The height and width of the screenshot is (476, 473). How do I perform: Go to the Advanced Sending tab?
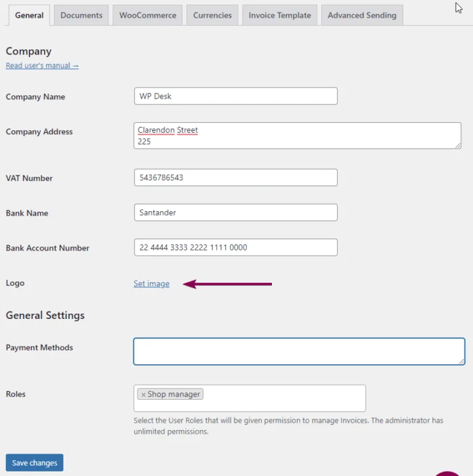point(362,15)
